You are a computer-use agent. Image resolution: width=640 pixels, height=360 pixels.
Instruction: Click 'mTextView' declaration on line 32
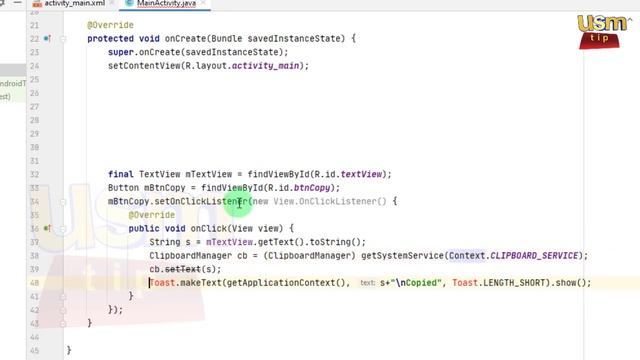(209, 174)
